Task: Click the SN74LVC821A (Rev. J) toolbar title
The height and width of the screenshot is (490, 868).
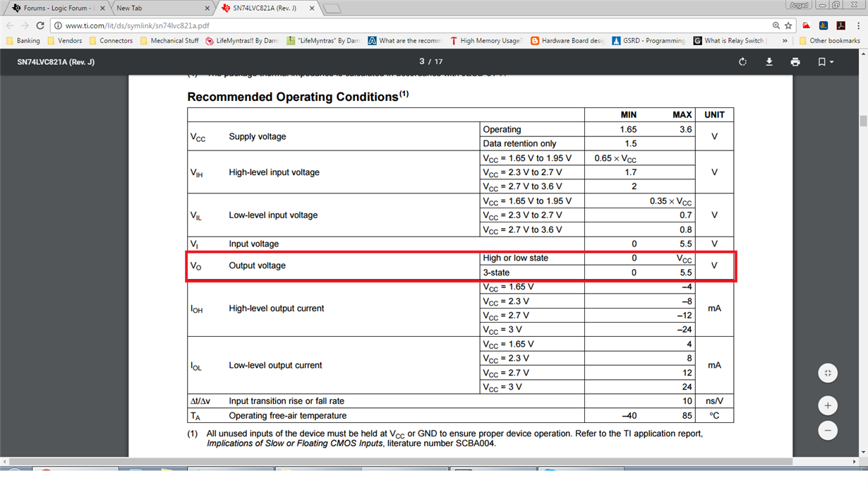Action: coord(56,62)
